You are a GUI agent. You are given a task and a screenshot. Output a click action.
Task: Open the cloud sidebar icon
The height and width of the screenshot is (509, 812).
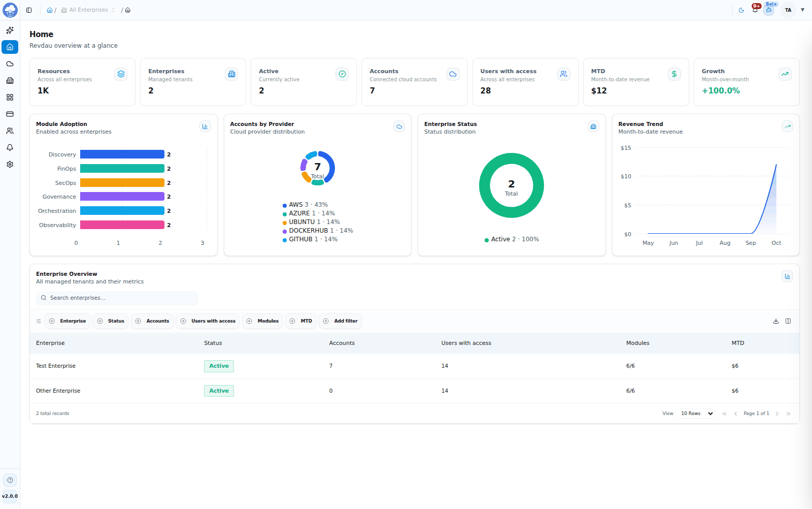[10, 64]
